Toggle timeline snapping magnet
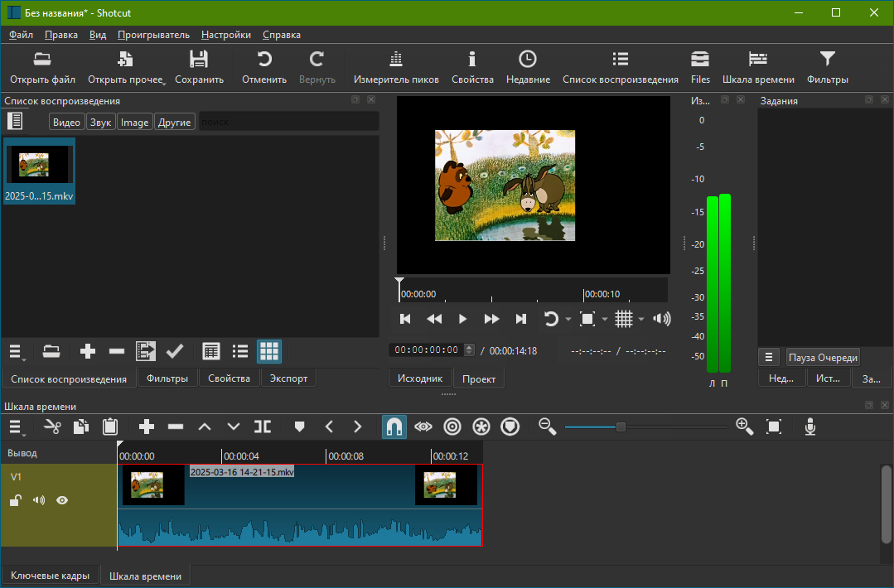Image resolution: width=894 pixels, height=588 pixels. [x=394, y=427]
